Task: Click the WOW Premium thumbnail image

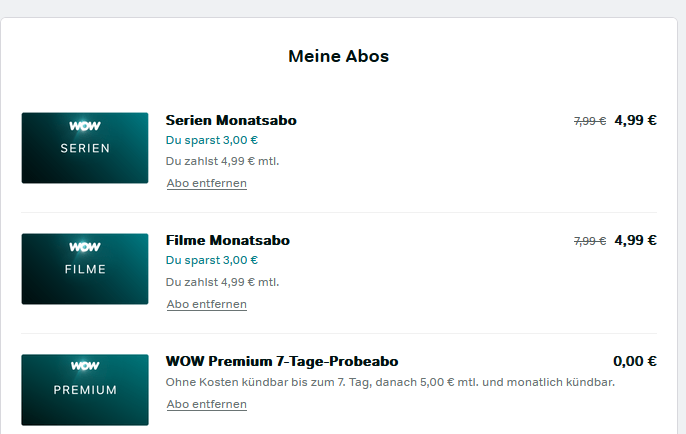Action: 85,389
